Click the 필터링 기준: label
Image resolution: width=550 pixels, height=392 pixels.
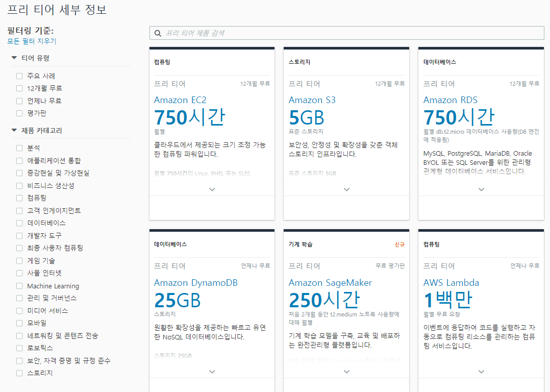coord(31,31)
